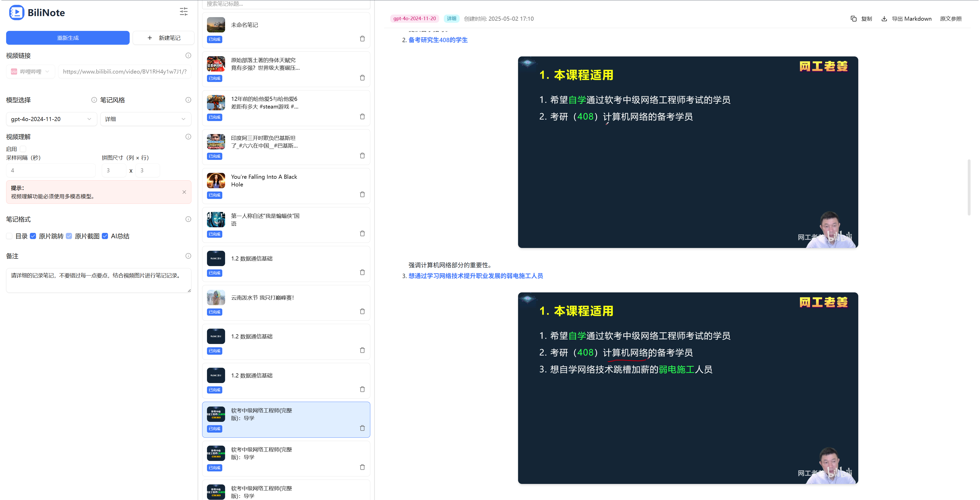Uncheck the AI总结 checkbox
This screenshot has height=500, width=980.
tap(105, 236)
